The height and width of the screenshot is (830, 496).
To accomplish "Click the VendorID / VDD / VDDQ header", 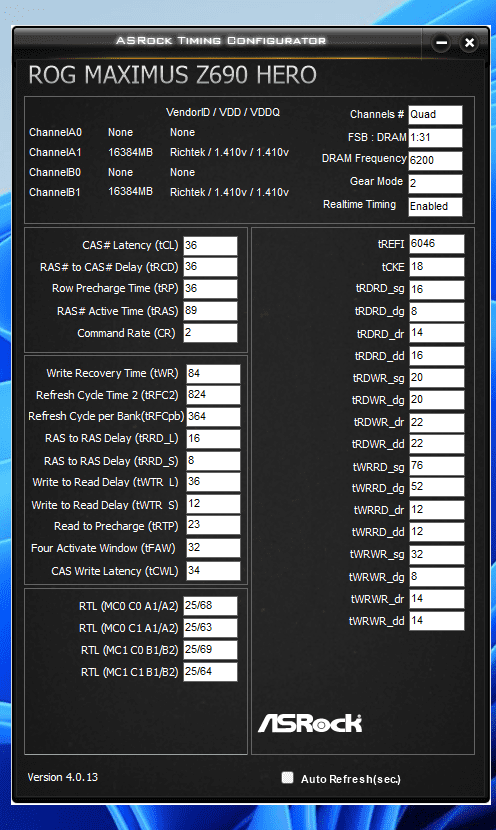I will tap(223, 112).
